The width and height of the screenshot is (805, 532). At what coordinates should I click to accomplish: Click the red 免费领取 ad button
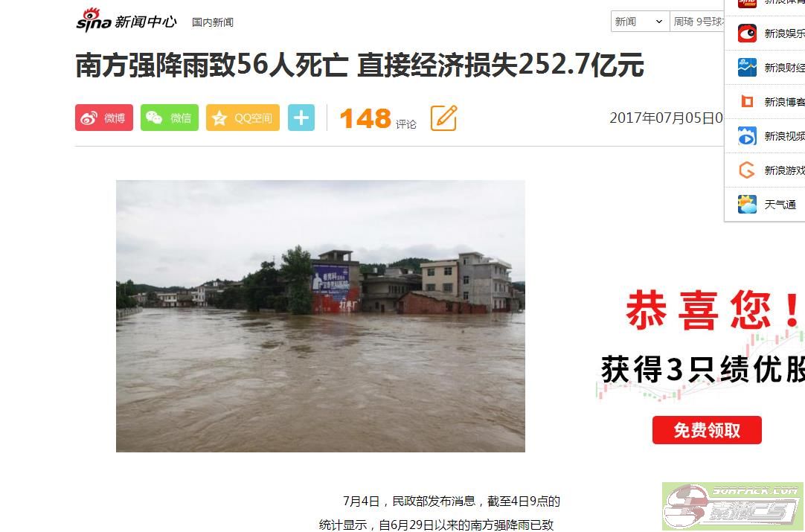tap(707, 430)
